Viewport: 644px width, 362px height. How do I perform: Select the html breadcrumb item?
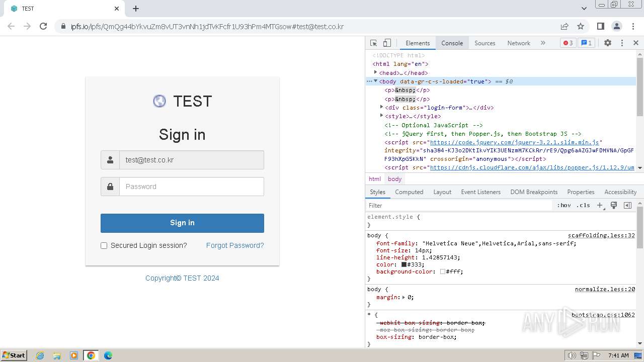[375, 179]
